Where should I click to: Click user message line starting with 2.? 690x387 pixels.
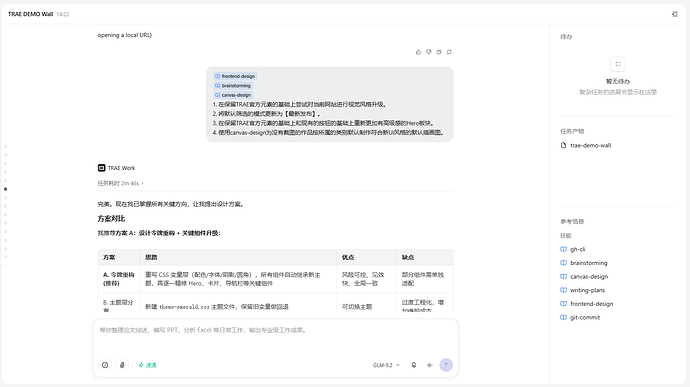point(267,114)
